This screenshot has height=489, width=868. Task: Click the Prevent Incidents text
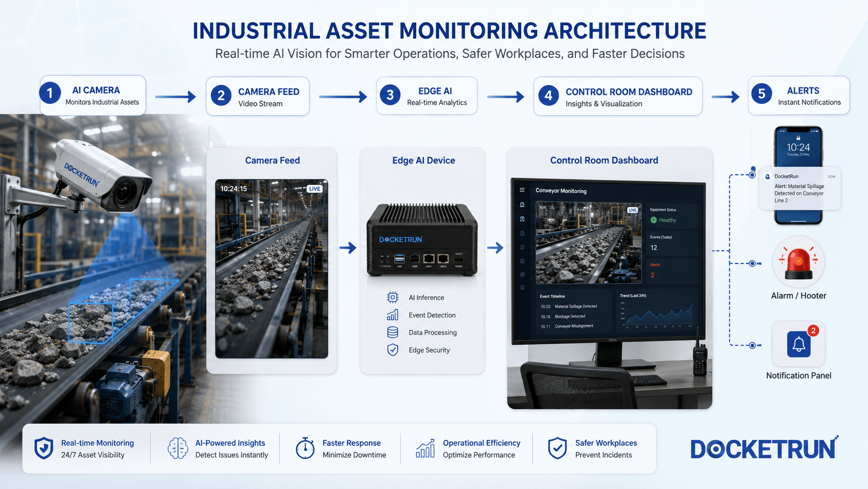point(603,455)
